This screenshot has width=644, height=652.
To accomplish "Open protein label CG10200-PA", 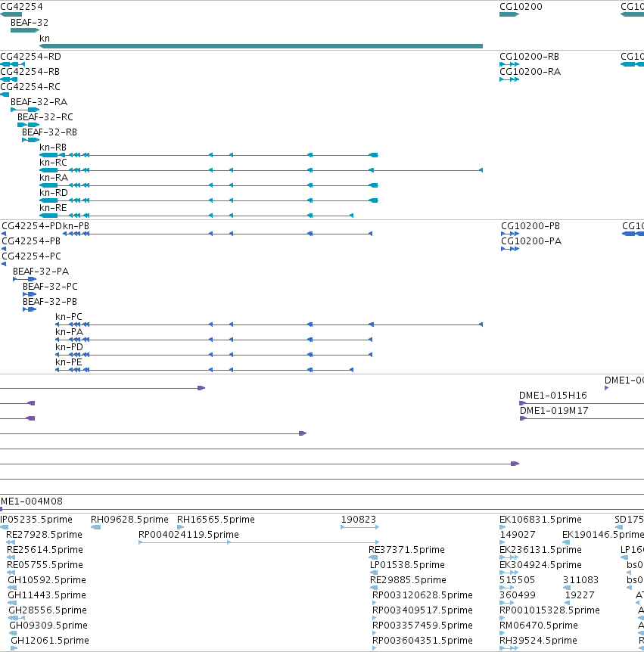I will 531,241.
